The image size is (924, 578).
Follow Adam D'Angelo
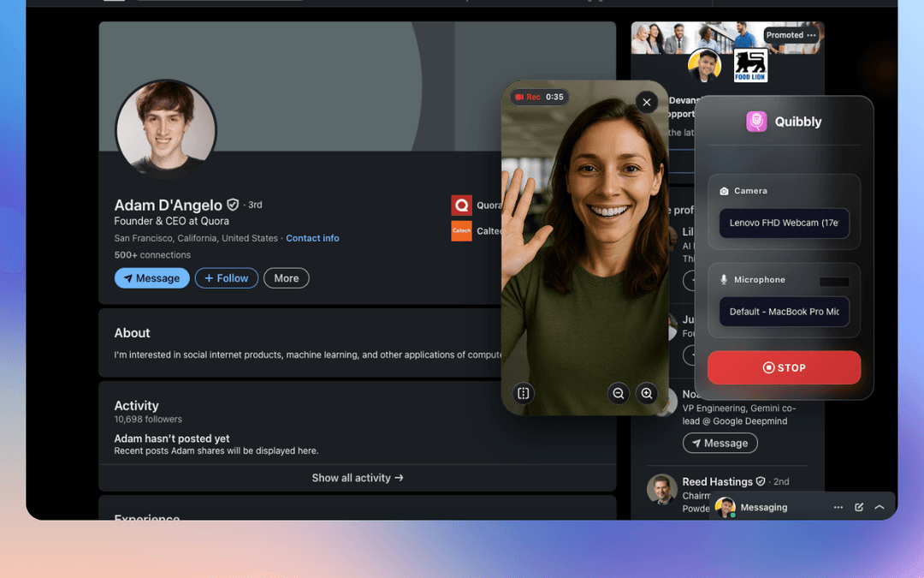tap(226, 278)
